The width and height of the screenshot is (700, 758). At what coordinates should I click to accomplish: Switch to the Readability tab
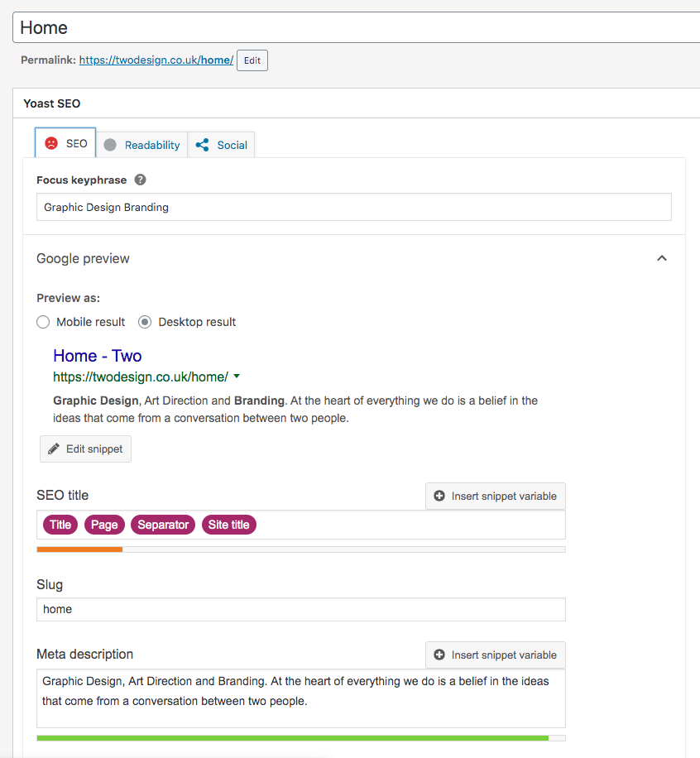[x=151, y=145]
